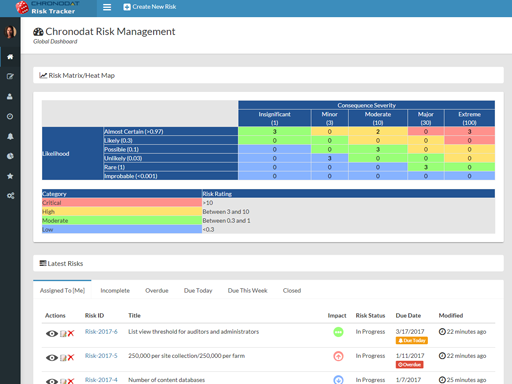The image size is (512, 384).
Task: Click the Title column header
Action: (x=134, y=315)
